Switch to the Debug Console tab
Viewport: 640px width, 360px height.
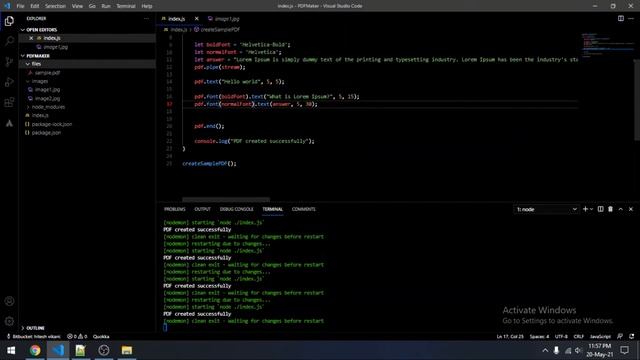pos(236,209)
